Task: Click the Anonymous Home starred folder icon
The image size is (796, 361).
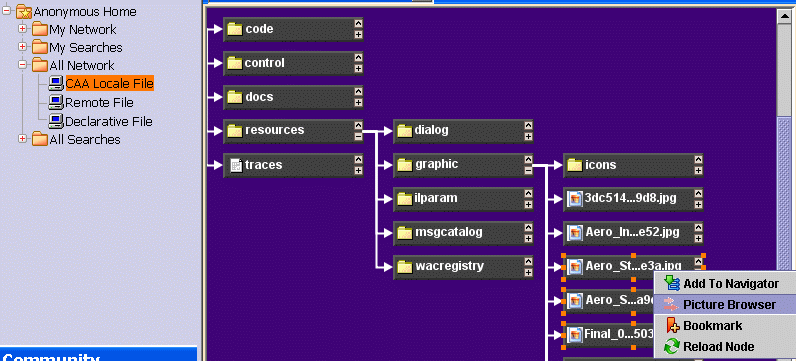Action: coord(24,12)
